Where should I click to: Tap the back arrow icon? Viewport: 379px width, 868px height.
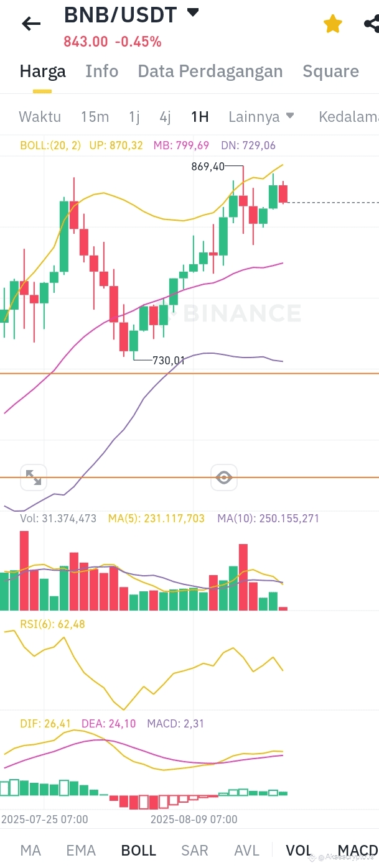pyautogui.click(x=30, y=24)
